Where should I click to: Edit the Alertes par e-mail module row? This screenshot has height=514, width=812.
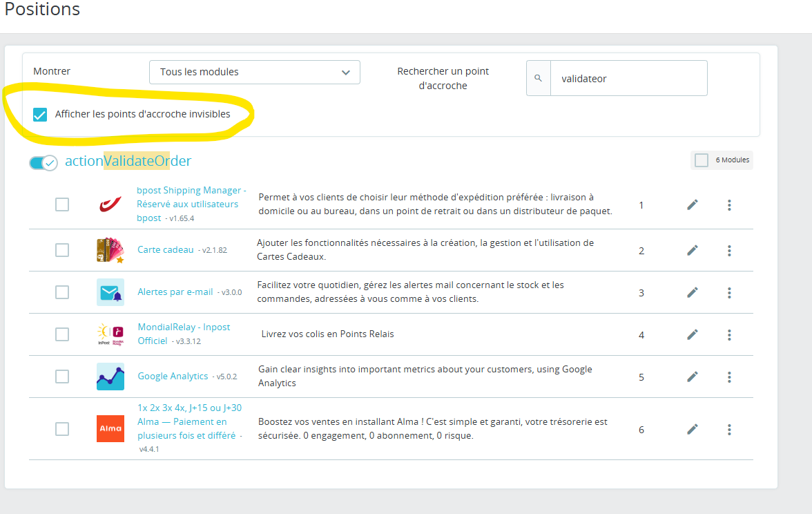click(x=693, y=293)
